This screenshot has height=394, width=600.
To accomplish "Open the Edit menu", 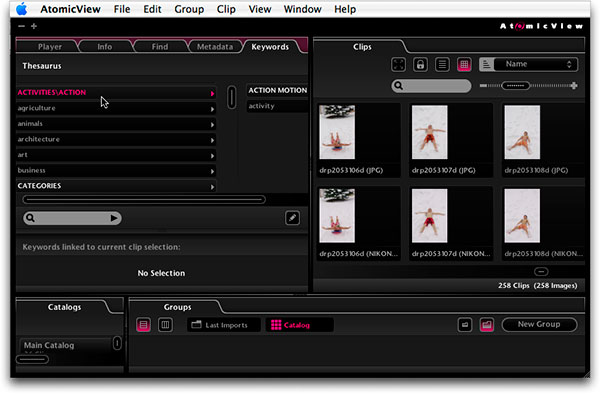I will (x=152, y=9).
